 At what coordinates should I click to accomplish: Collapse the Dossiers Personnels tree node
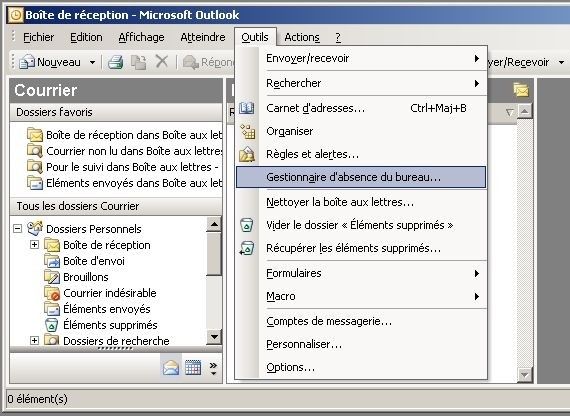[x=17, y=229]
